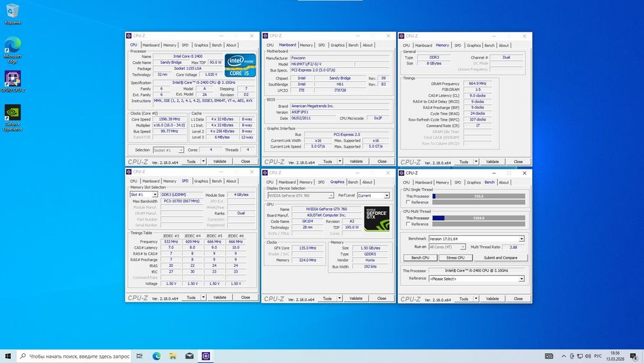Click Submit and Compare button
The image size is (644, 363).
tap(500, 258)
